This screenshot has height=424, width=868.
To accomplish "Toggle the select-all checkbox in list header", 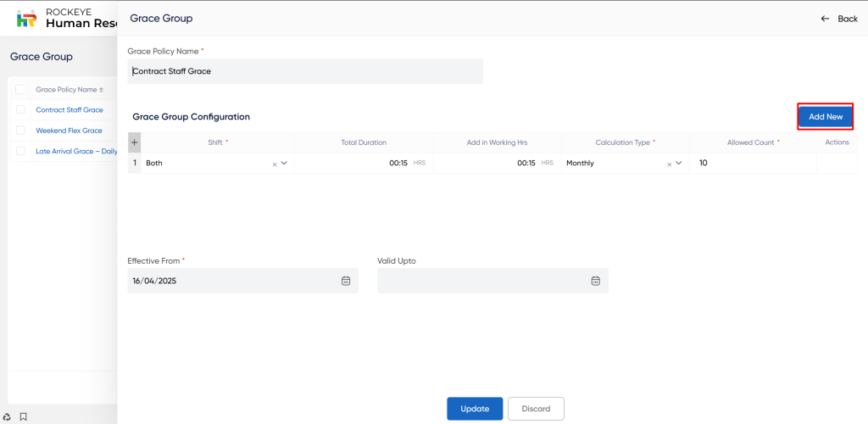I will [20, 89].
